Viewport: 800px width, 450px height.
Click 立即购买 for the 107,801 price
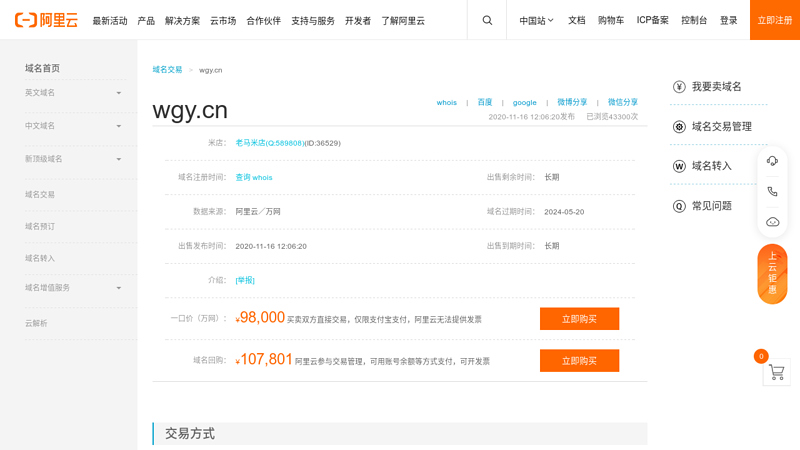(580, 361)
